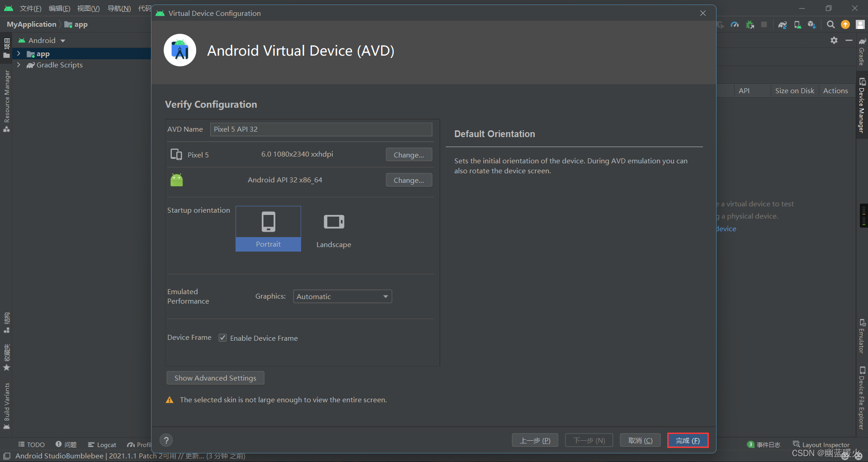Open the 文件(F) menu

[x=30, y=8]
